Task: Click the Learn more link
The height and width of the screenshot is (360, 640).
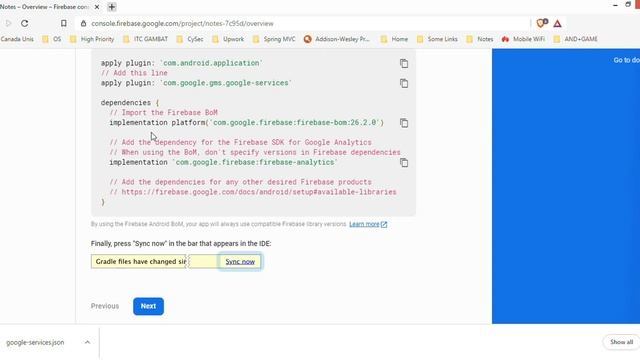Action: tap(368, 224)
